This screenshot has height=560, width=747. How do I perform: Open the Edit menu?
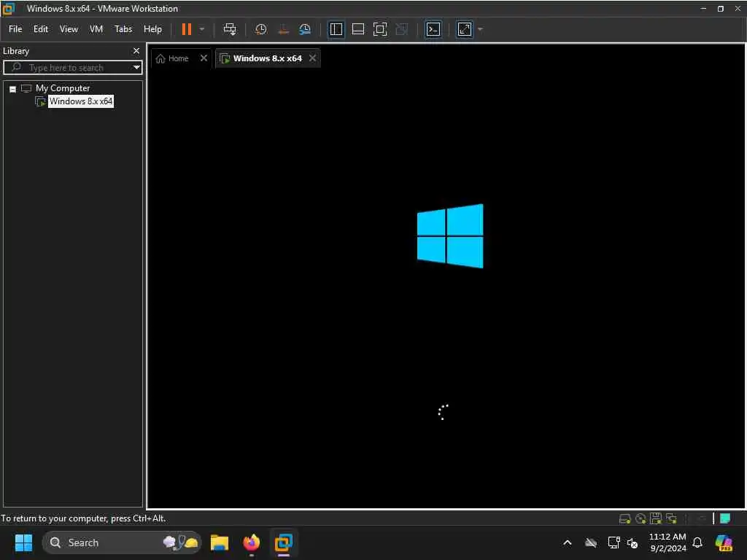[41, 29]
